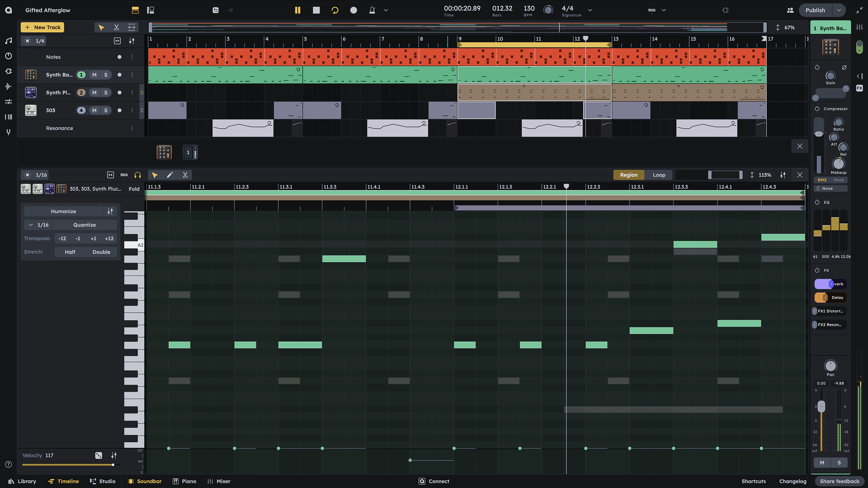Open the None compressor sidechain dropdown
Viewport: 868px width, 488px height.
click(831, 189)
